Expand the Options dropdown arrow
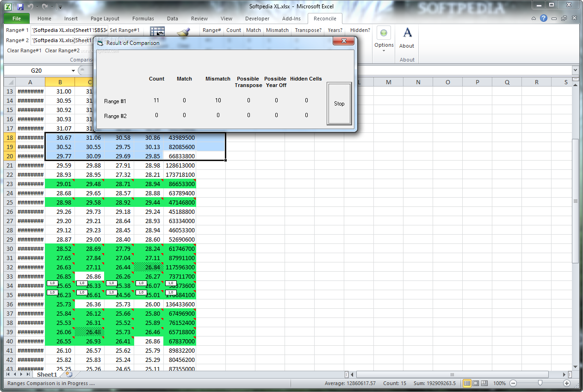This screenshot has width=583, height=392. (x=384, y=50)
